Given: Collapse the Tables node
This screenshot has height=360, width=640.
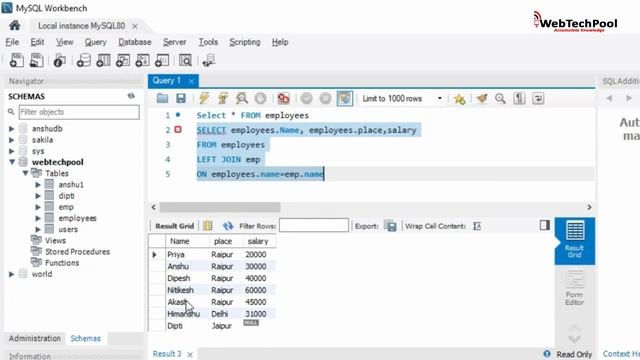Looking at the screenshot, I should point(25,173).
